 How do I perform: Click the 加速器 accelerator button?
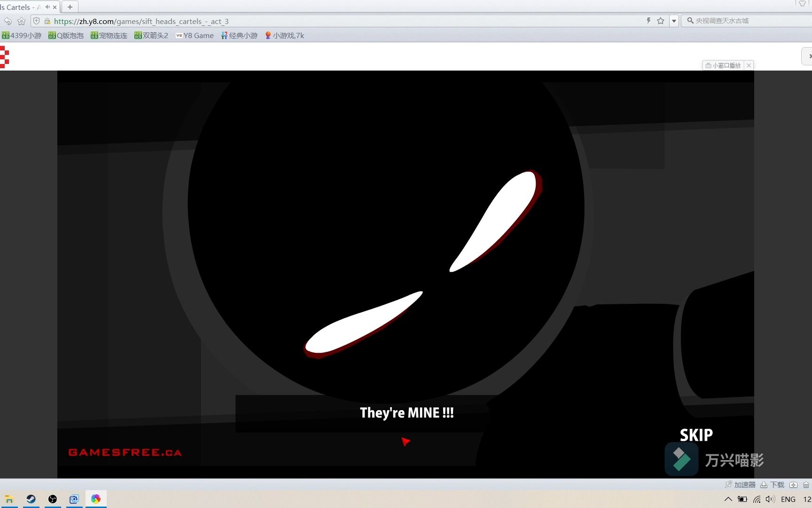coord(740,484)
